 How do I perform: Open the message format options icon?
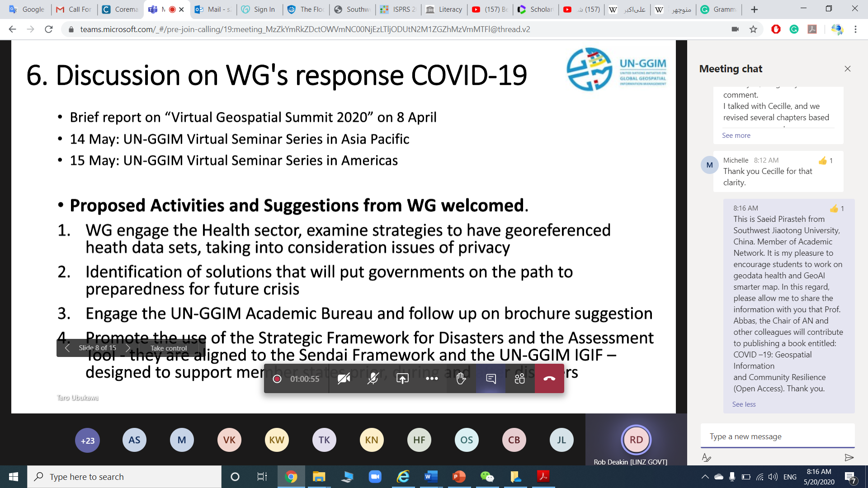coord(706,458)
